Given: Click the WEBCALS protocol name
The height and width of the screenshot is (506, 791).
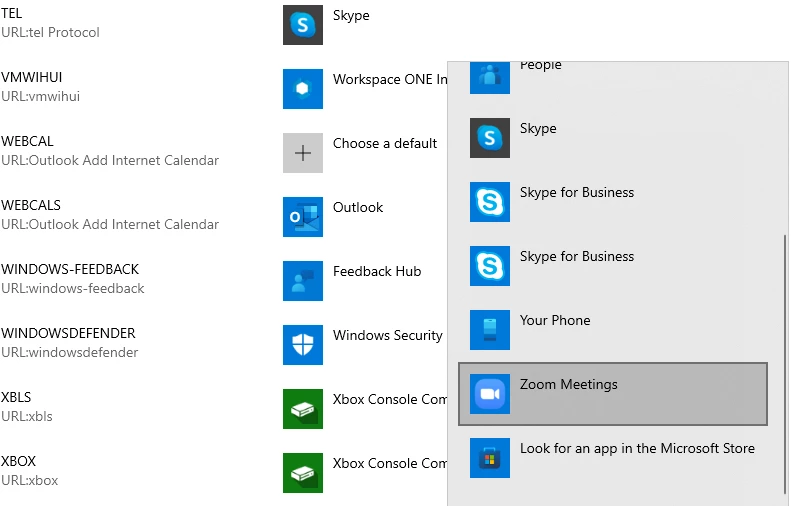Looking at the screenshot, I should click(x=31, y=205).
